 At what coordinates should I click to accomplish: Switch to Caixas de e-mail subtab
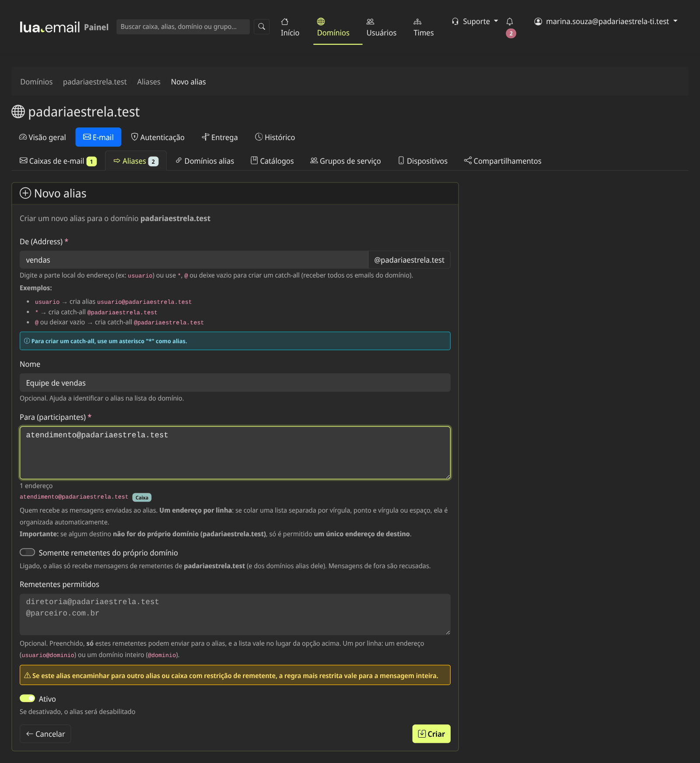pos(58,161)
